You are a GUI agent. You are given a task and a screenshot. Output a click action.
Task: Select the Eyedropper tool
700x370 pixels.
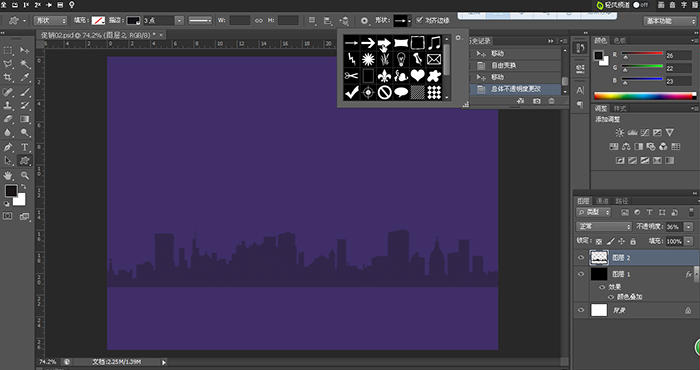coord(25,77)
